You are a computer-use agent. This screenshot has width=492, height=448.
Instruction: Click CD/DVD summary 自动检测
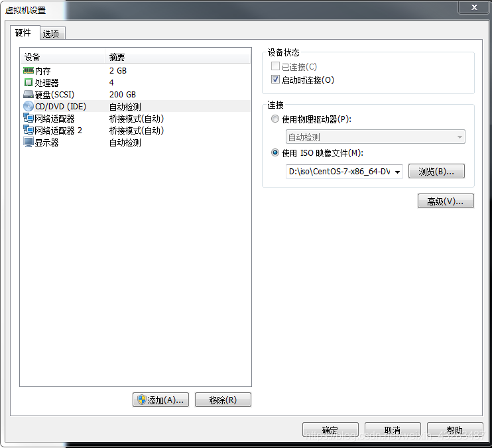coord(125,107)
